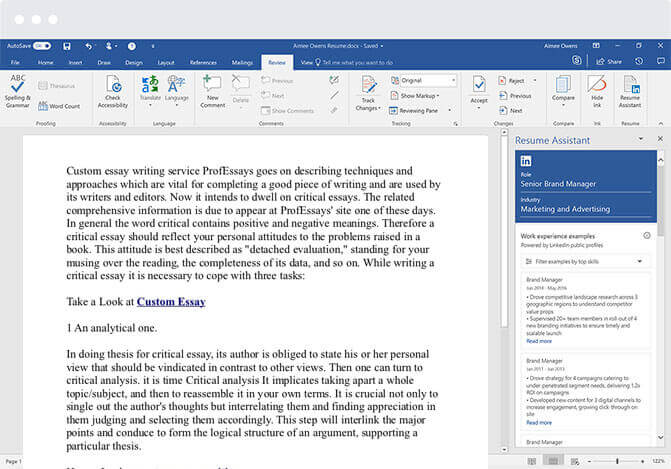
Task: Click Read more under second Brand Manager example
Action: pyautogui.click(x=539, y=422)
